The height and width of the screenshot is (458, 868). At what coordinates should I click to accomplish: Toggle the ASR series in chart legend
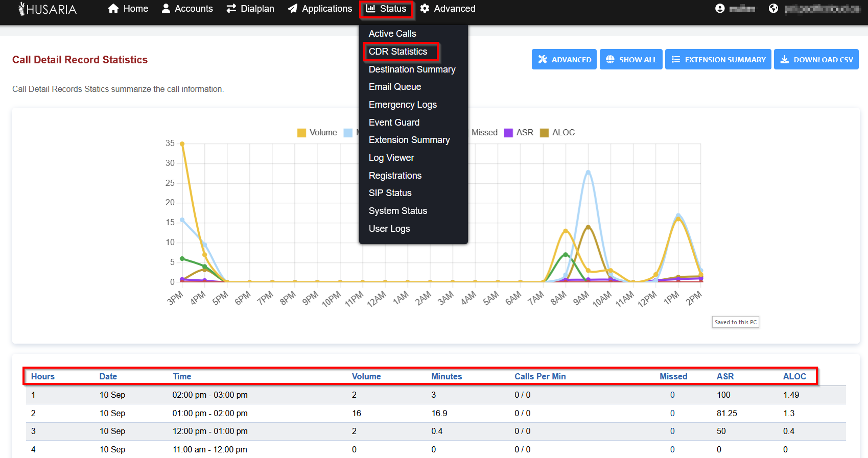coord(524,133)
